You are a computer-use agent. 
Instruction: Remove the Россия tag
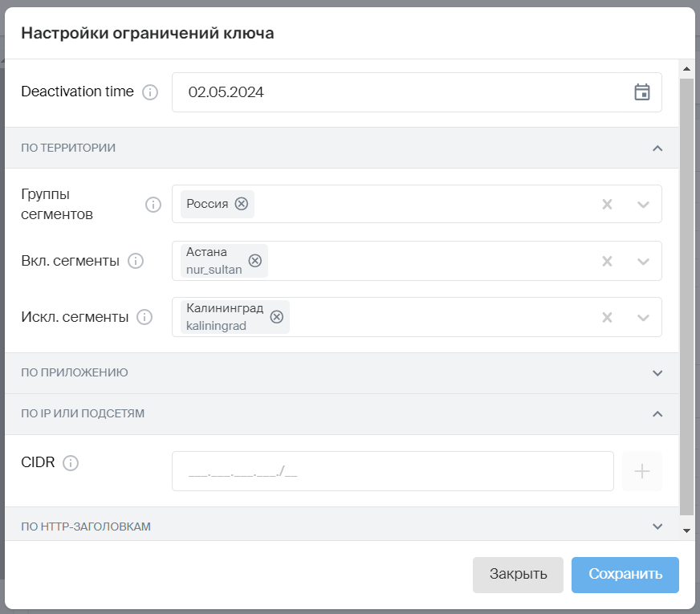coord(242,204)
